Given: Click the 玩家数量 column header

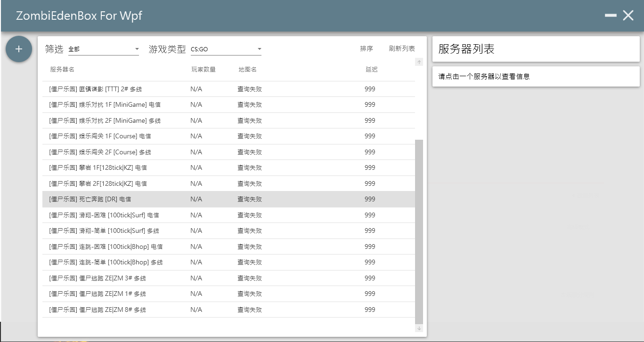Looking at the screenshot, I should 204,70.
